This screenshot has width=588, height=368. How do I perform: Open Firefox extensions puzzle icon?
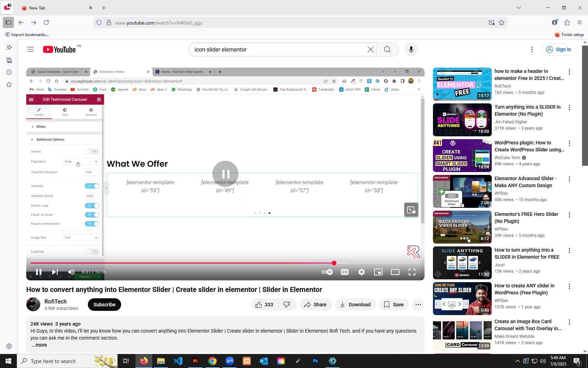click(567, 22)
